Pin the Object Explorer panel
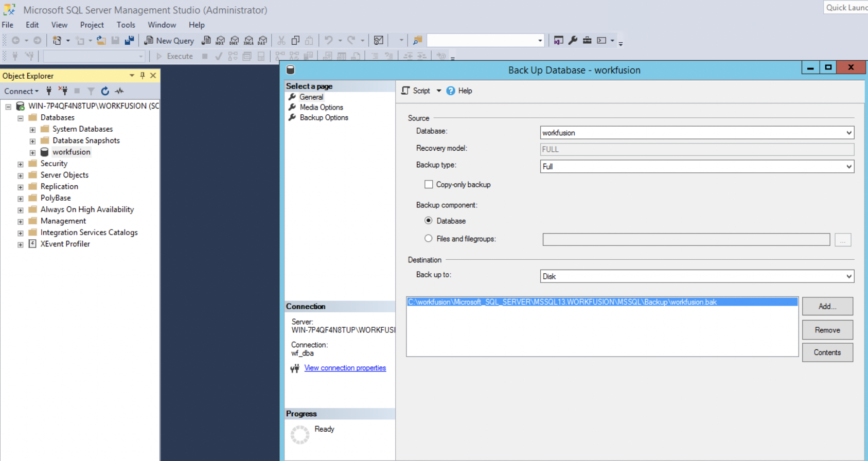The width and height of the screenshot is (868, 461). pos(143,76)
